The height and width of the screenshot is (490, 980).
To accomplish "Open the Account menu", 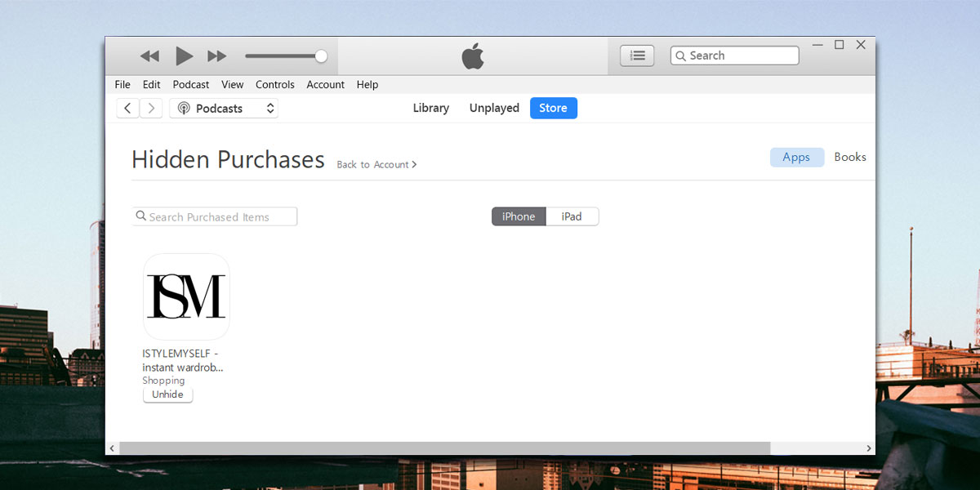I will [326, 84].
